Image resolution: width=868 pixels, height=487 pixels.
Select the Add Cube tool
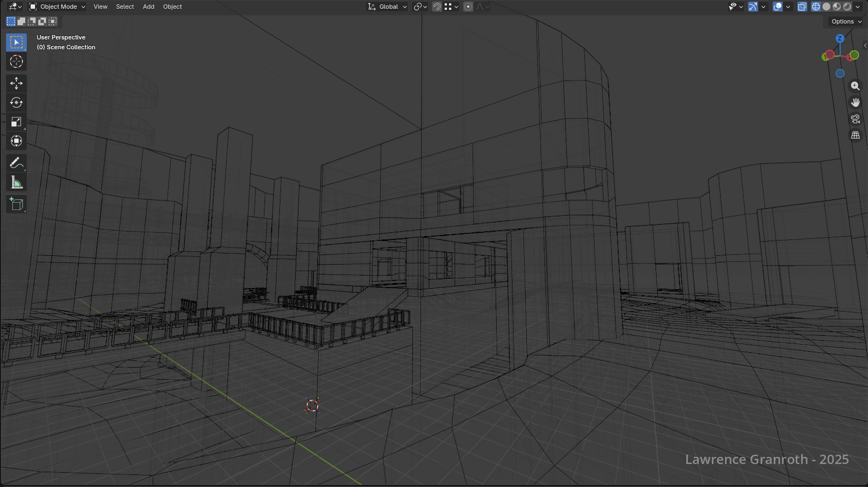(x=16, y=204)
